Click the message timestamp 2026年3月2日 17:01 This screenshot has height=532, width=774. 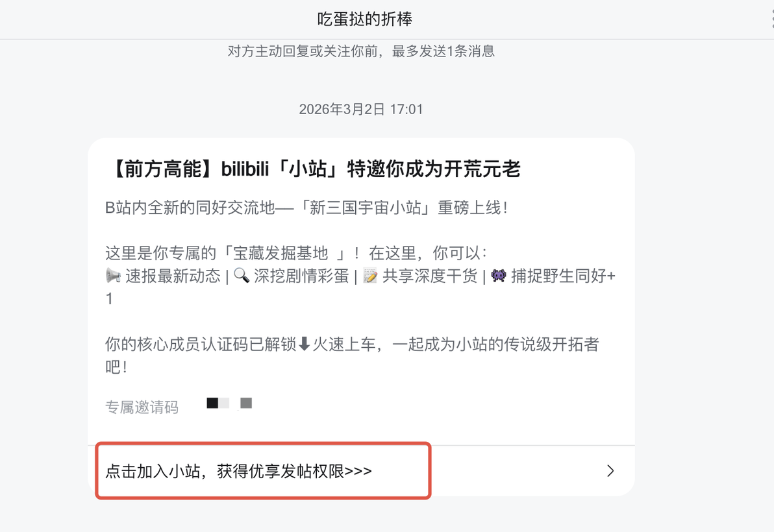pos(361,109)
